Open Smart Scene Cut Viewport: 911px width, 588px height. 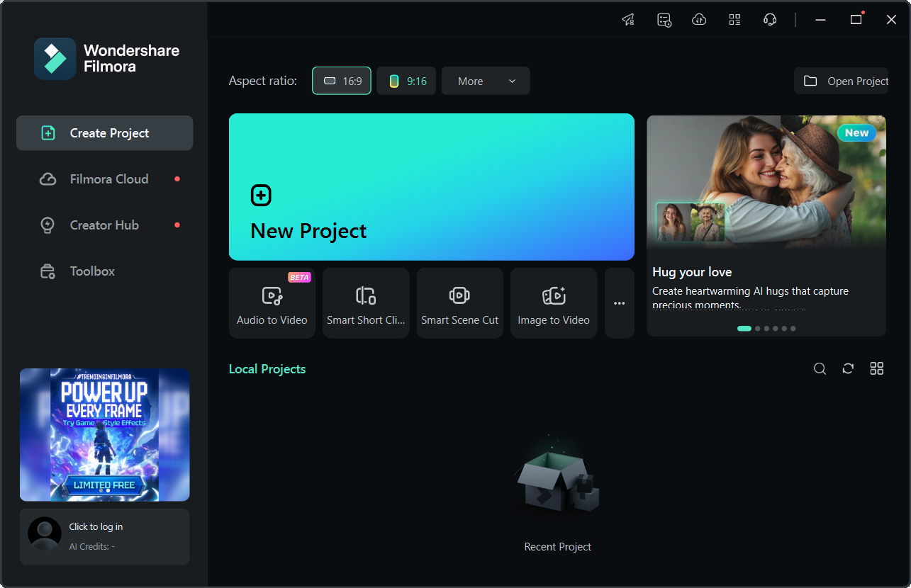pyautogui.click(x=459, y=303)
